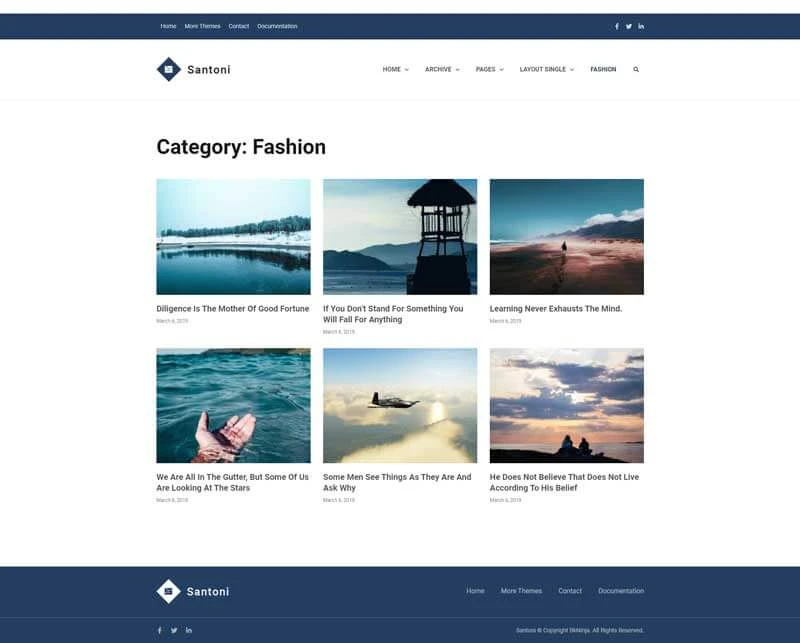Viewport: 800px width, 643px height.
Task: Click the Twitter icon in top bar
Action: [x=629, y=26]
